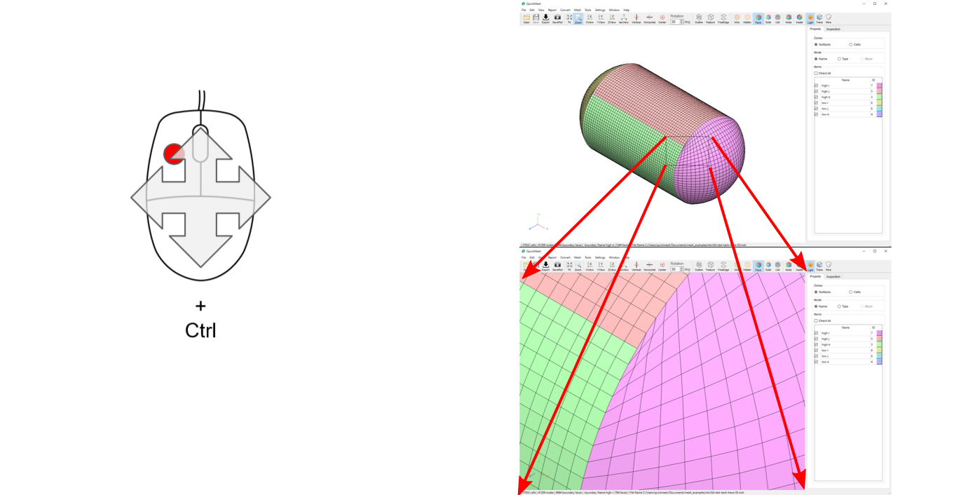Screen dimensions: 980x495
Task: Select Face display mode in upper window
Action: (x=758, y=18)
